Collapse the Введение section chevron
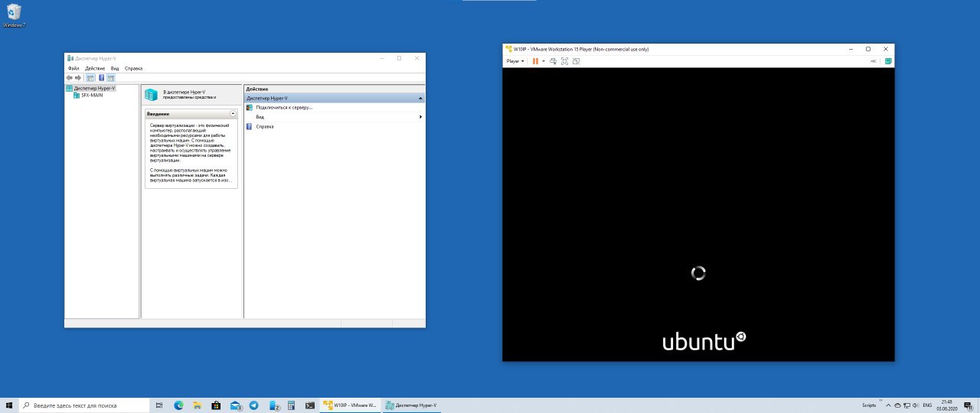 pos(233,113)
